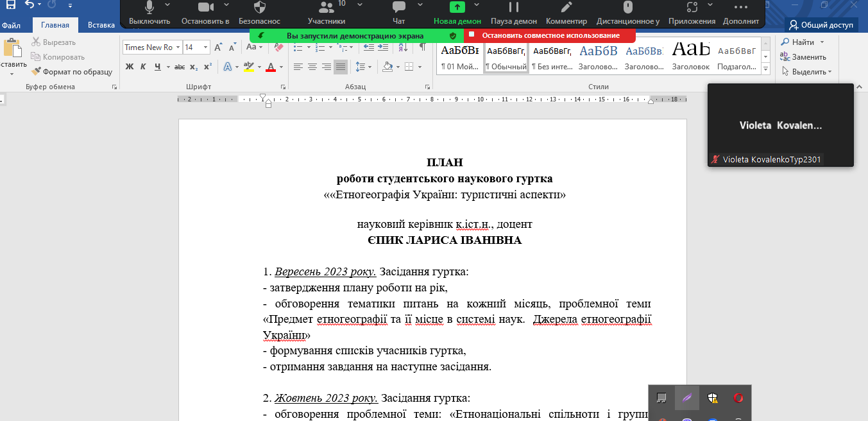The height and width of the screenshot is (421, 868).
Task: Apply red font color swatch
Action: pos(271,67)
